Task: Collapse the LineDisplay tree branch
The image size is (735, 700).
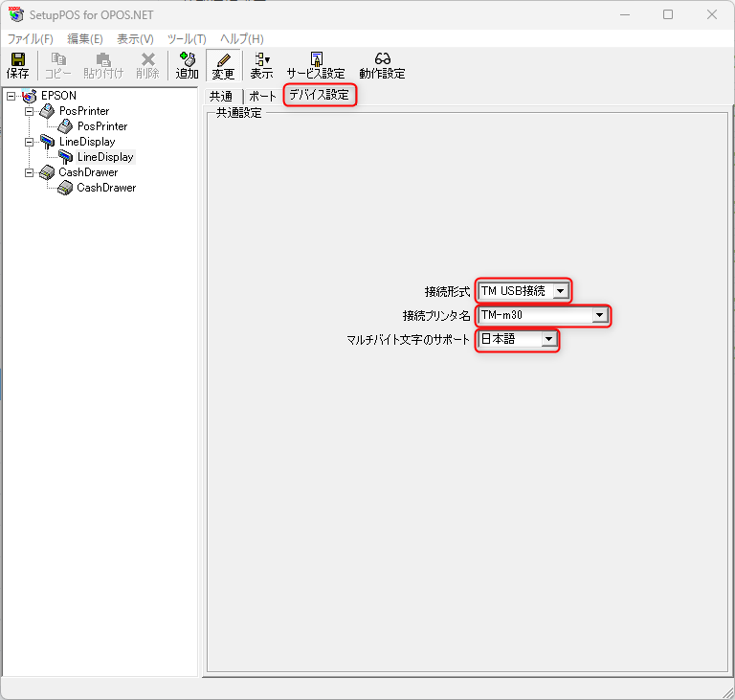Action: coord(29,142)
